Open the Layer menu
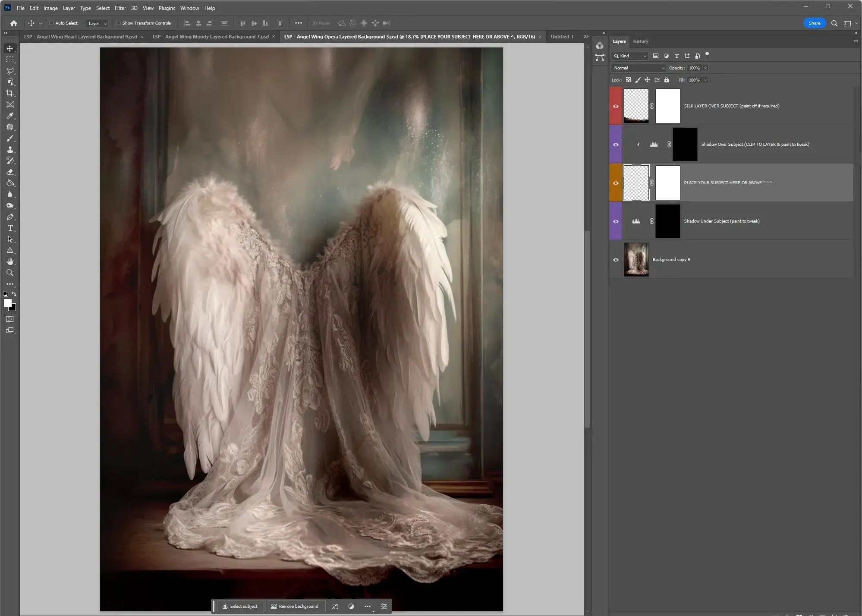Viewport: 862px width, 616px height. (x=69, y=8)
